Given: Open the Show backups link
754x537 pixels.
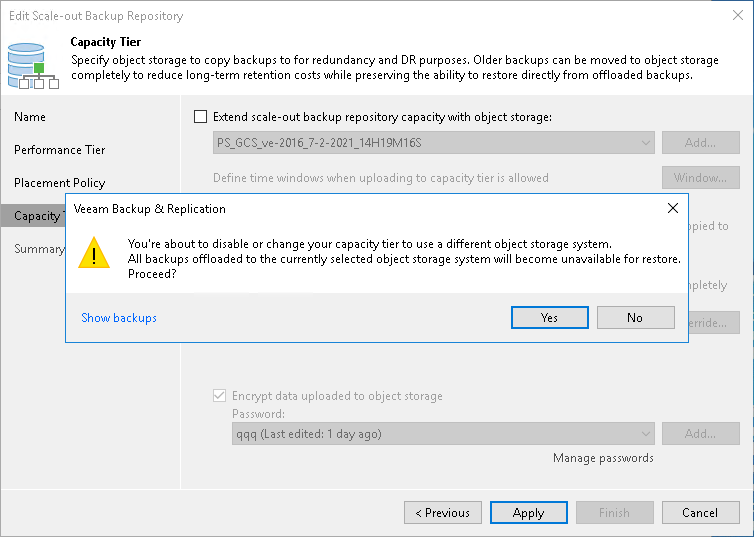Looking at the screenshot, I should pos(119,318).
